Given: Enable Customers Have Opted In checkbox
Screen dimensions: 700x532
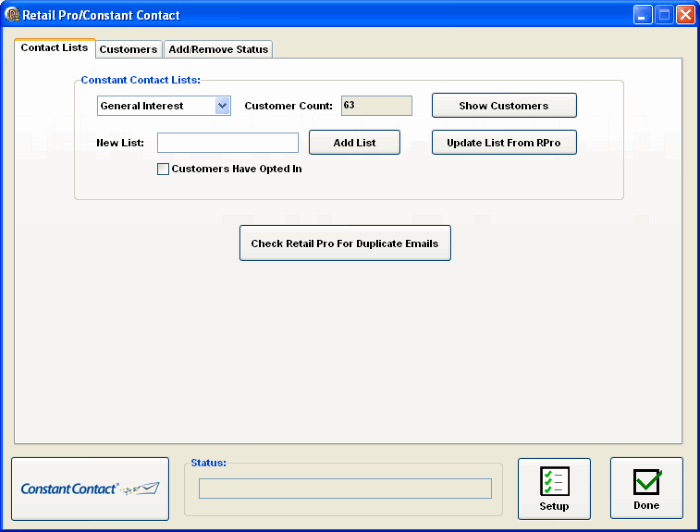Looking at the screenshot, I should [x=163, y=169].
